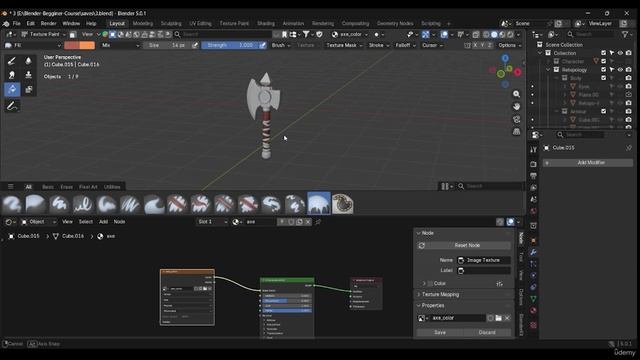Hide Collection with its eye icon
The width and height of the screenshot is (640, 360).
620,53
